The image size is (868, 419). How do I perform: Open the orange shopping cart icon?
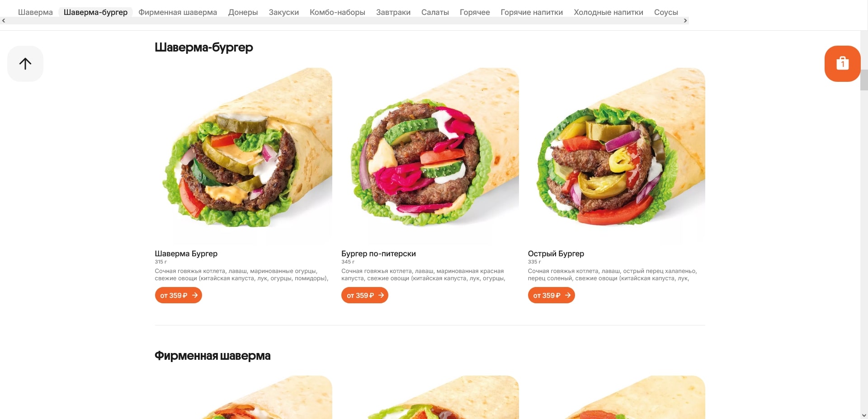842,64
